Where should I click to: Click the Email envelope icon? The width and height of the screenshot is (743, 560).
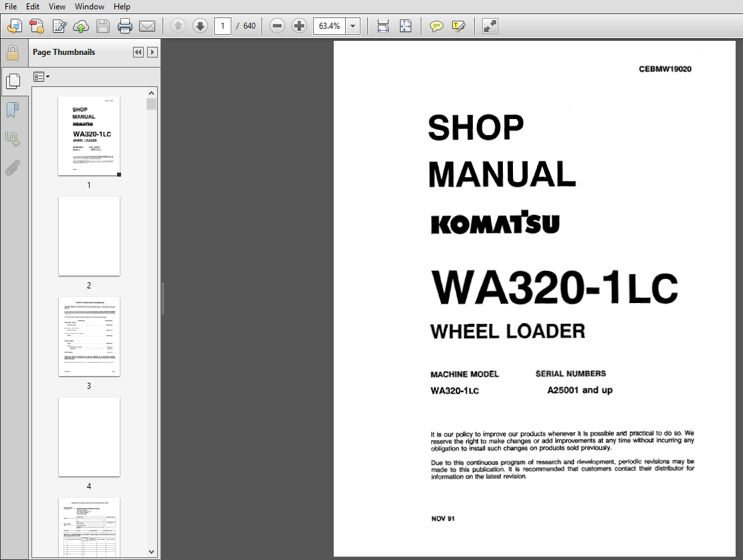tap(147, 26)
